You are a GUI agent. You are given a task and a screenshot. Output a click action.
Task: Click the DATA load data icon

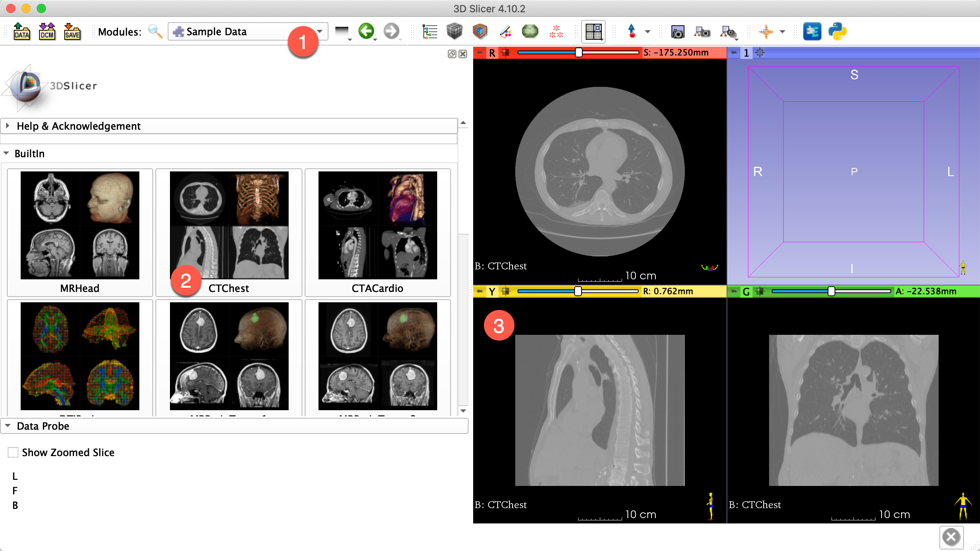coord(22,31)
